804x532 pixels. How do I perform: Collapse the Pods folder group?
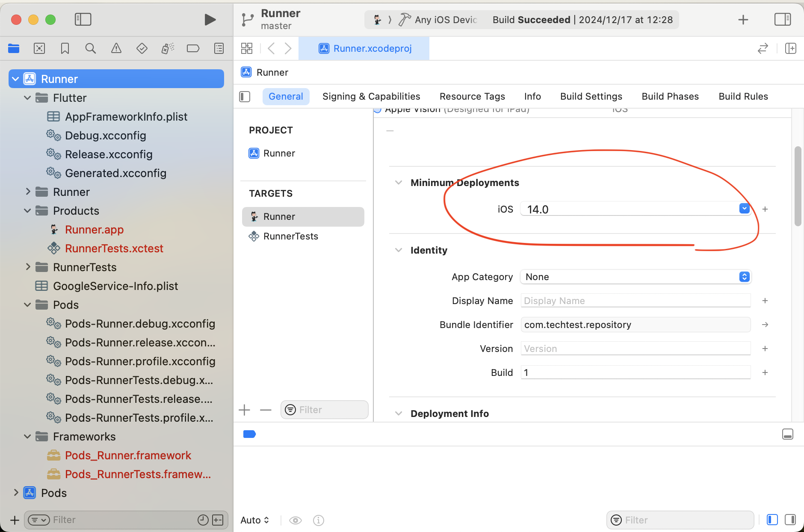pos(28,305)
